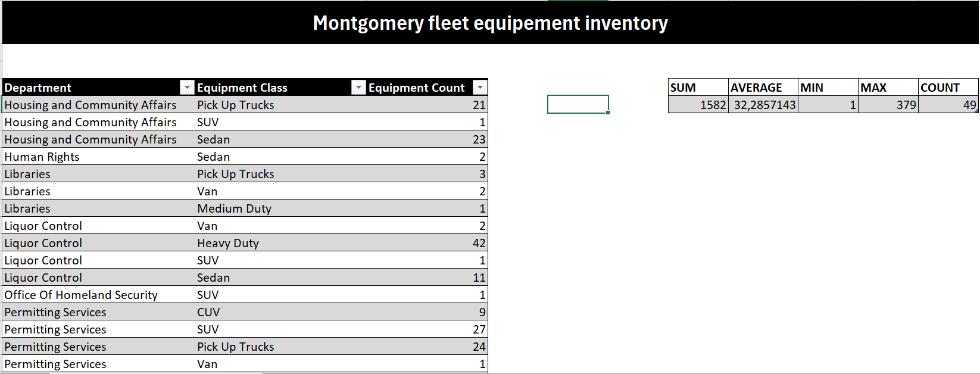This screenshot has height=374, width=980.
Task: Select the Human Rights department cell
Action: tap(99, 157)
